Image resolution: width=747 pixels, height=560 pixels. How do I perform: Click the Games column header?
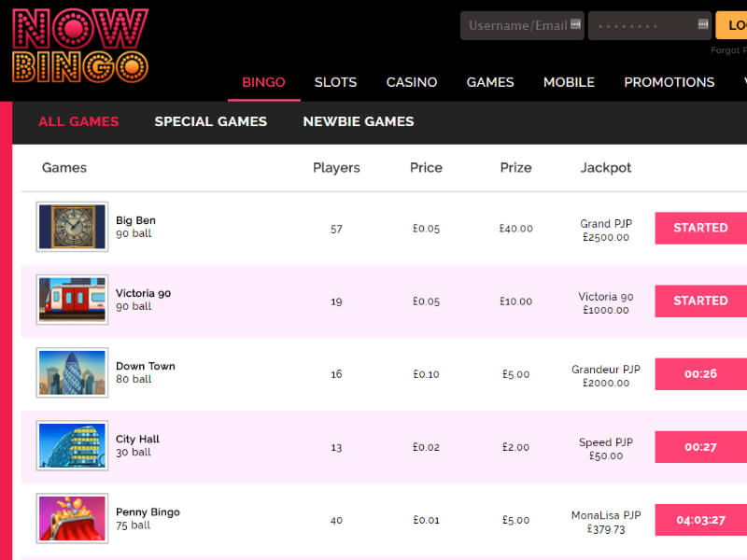click(64, 168)
